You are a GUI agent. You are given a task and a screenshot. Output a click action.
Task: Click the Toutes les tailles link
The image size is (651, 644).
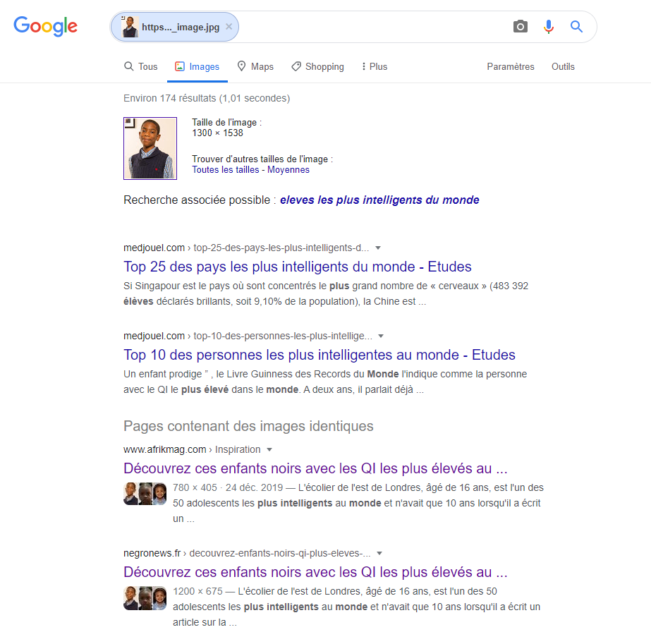coord(226,170)
